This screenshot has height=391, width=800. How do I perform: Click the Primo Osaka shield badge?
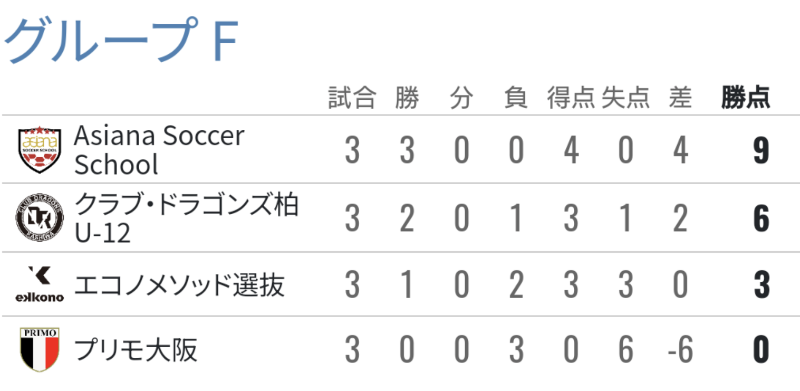click(40, 350)
